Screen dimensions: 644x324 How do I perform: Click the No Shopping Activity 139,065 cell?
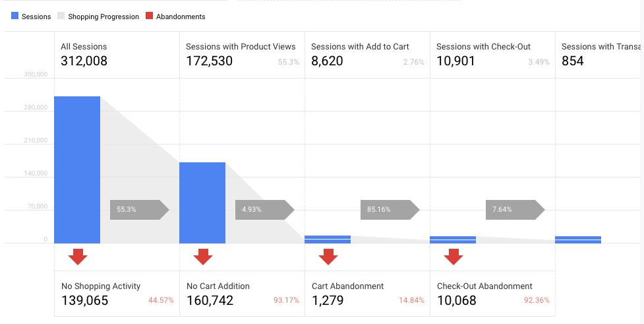click(117, 294)
